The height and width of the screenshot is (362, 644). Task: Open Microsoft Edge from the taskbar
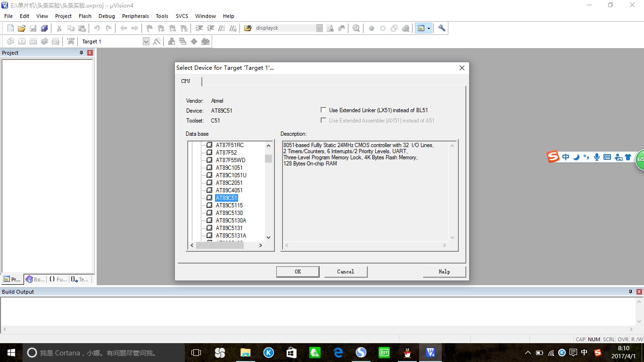[338, 353]
